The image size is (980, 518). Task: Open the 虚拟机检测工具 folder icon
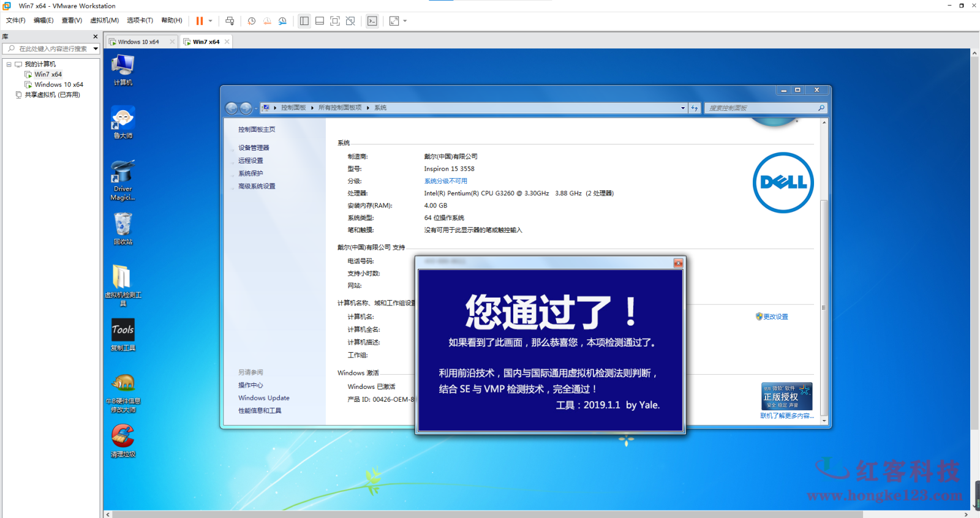click(123, 285)
